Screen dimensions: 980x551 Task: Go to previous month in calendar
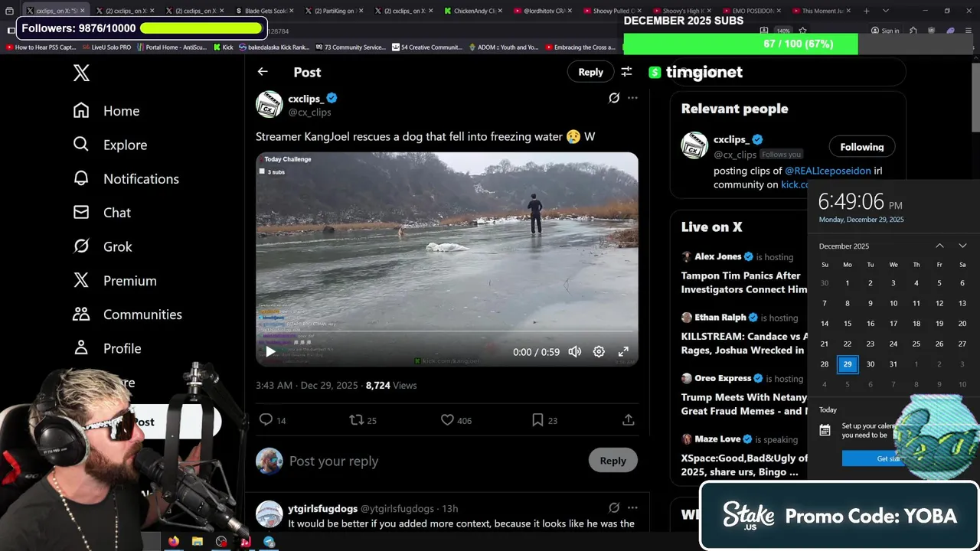[x=939, y=246]
